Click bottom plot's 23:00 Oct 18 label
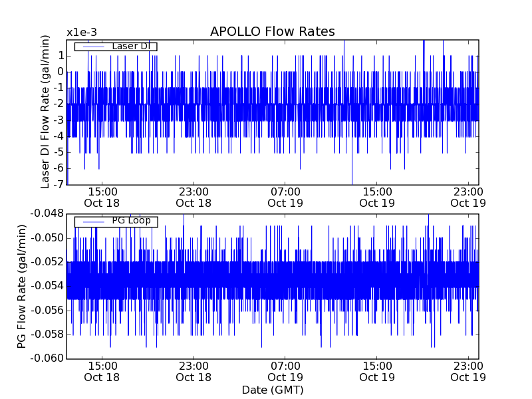 coord(194,372)
